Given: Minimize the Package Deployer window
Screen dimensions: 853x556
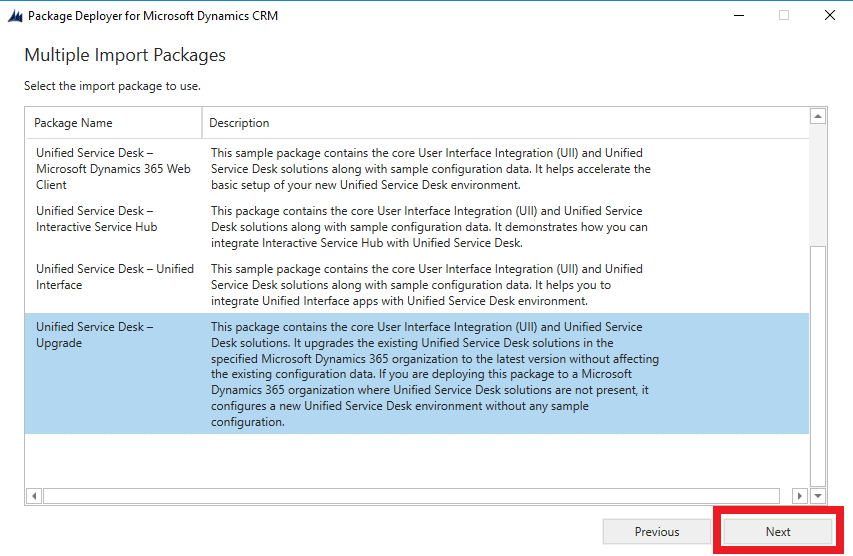Looking at the screenshot, I should (x=739, y=15).
